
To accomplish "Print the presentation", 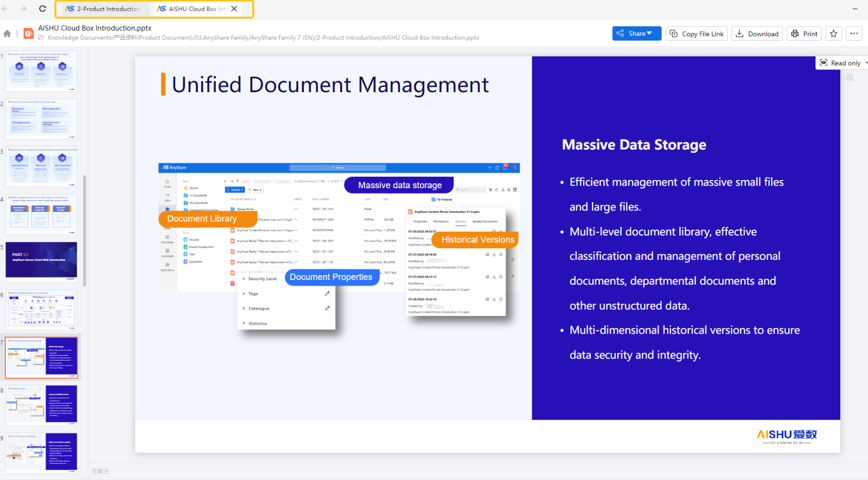I will (x=804, y=34).
